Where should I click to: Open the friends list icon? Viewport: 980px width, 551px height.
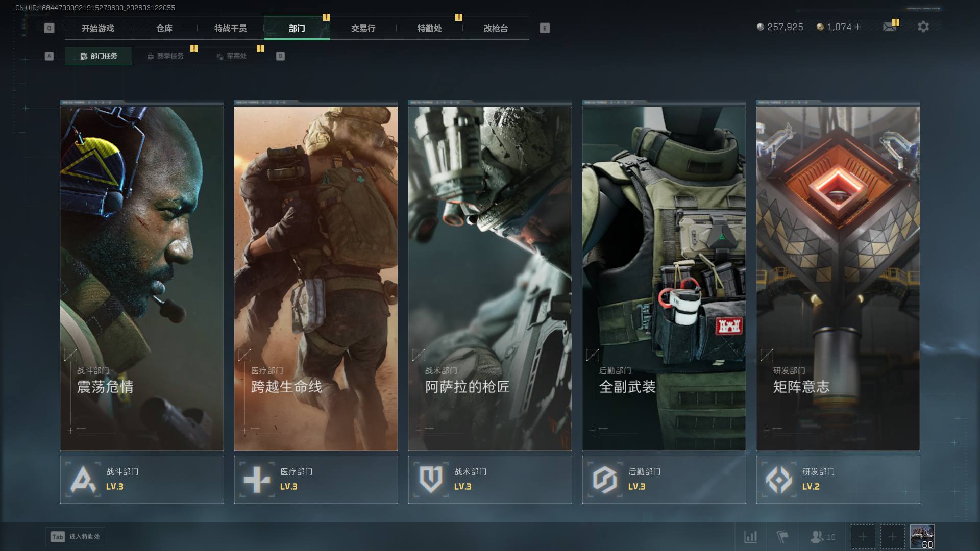coord(817,536)
